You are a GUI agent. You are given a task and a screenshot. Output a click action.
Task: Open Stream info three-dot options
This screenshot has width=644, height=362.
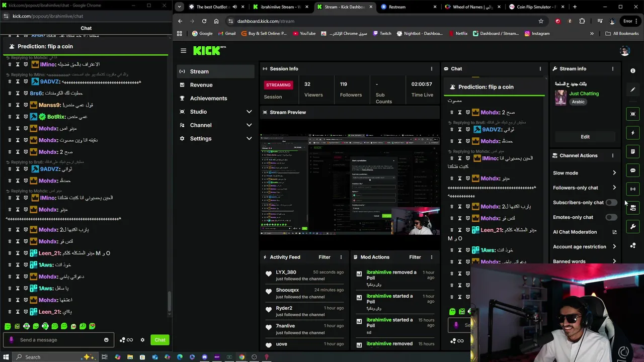click(x=613, y=69)
